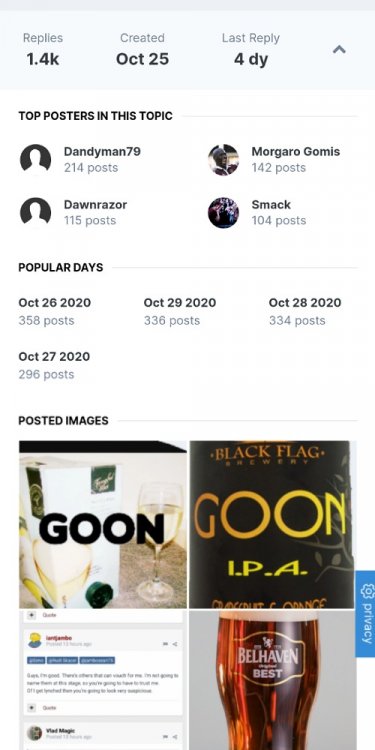Click the Last Reply 4 dy stat

(251, 50)
